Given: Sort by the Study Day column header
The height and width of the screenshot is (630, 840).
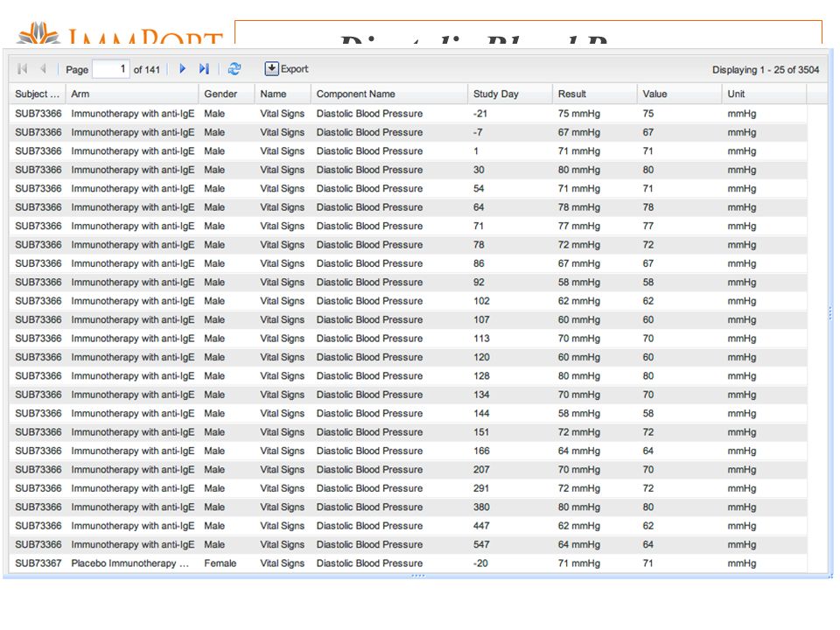Looking at the screenshot, I should click(x=510, y=94).
